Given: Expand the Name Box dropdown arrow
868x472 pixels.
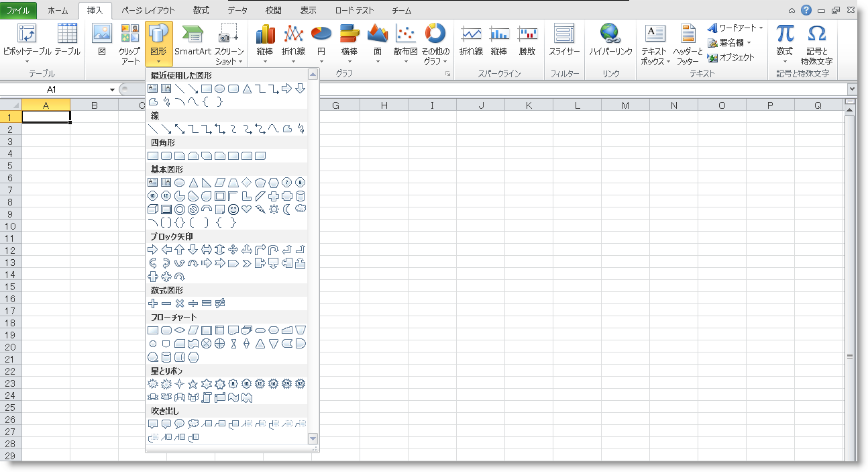Looking at the screenshot, I should pyautogui.click(x=112, y=89).
